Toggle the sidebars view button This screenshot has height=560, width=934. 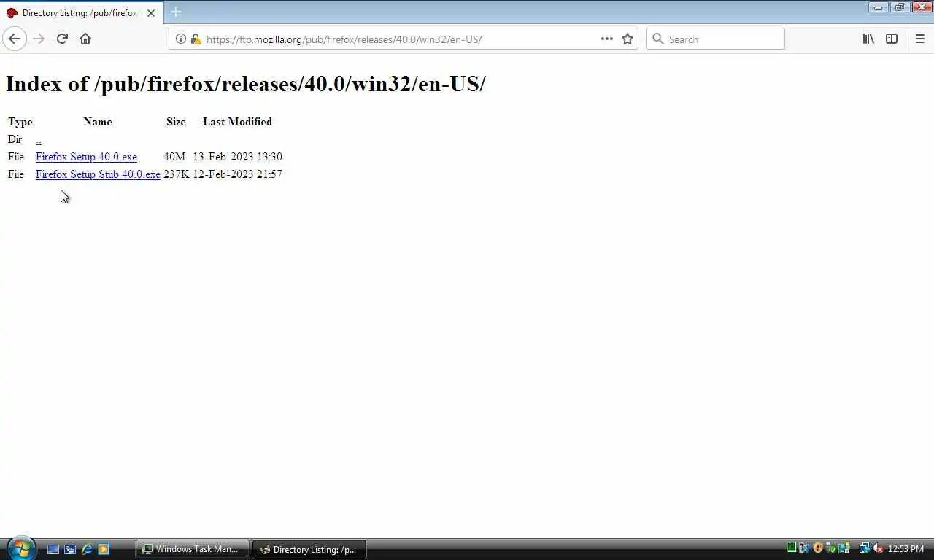coord(892,39)
